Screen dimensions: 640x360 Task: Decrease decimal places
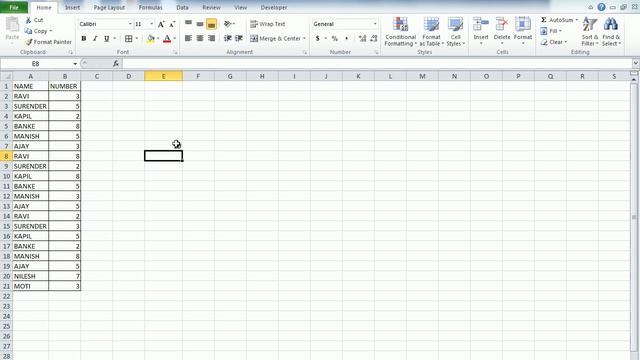373,38
